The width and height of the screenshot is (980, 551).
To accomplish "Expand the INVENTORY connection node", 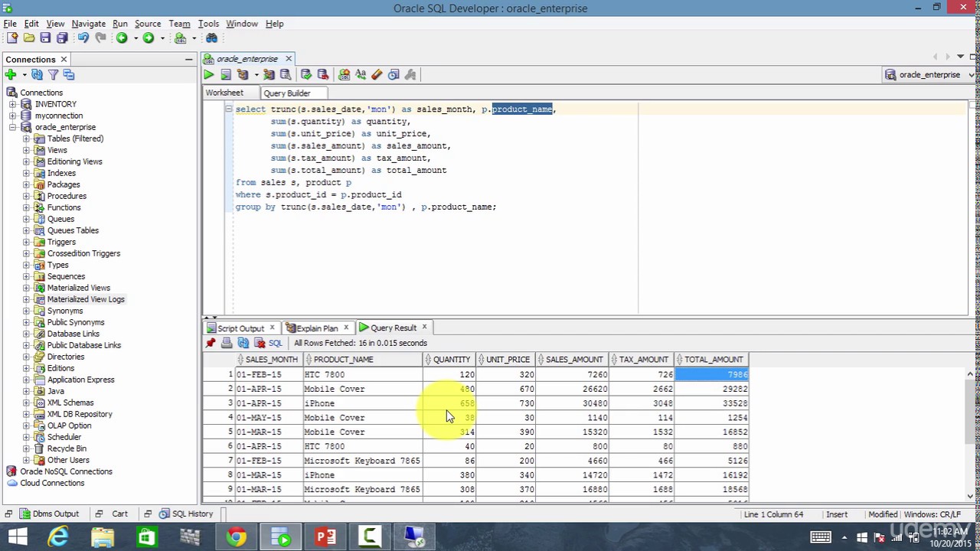I will point(12,104).
